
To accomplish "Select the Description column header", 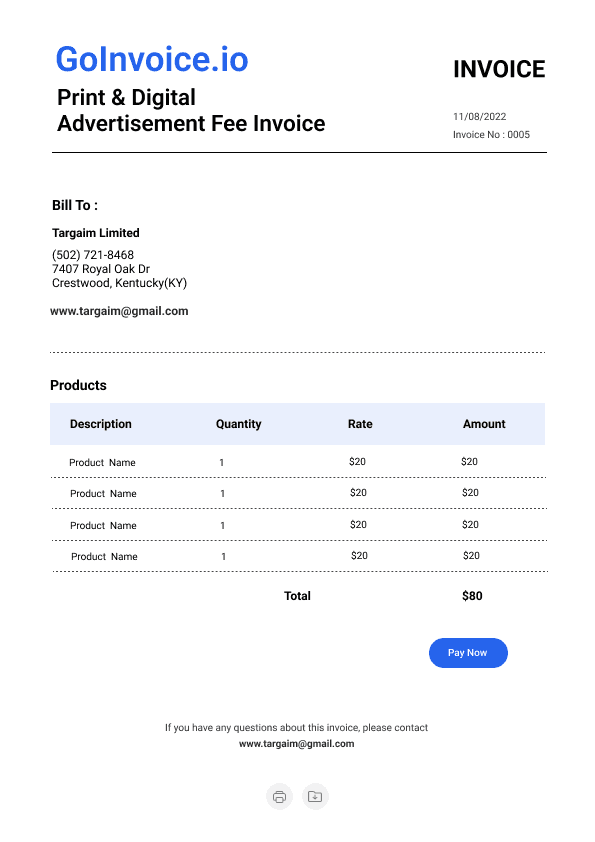I will 100,424.
